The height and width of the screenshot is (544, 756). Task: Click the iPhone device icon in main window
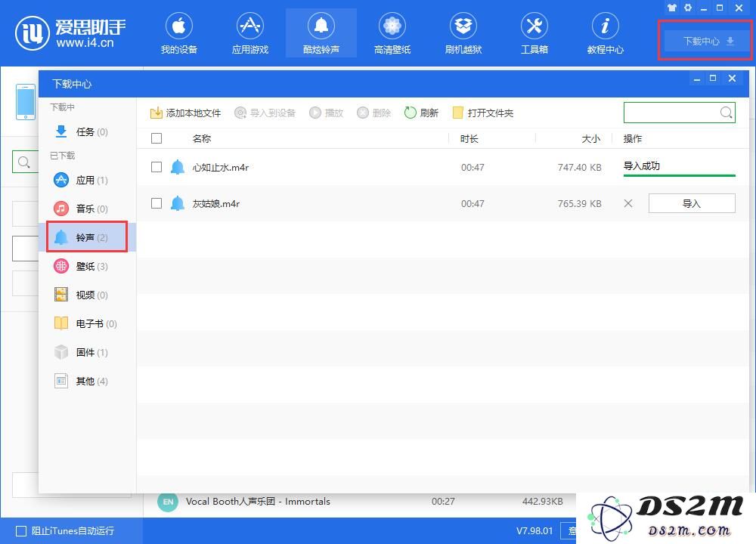click(26, 102)
